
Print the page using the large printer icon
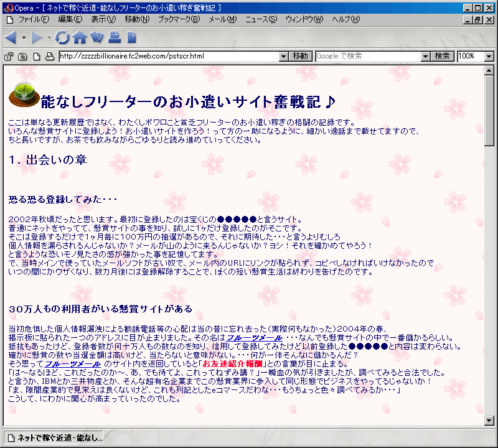coord(115,37)
